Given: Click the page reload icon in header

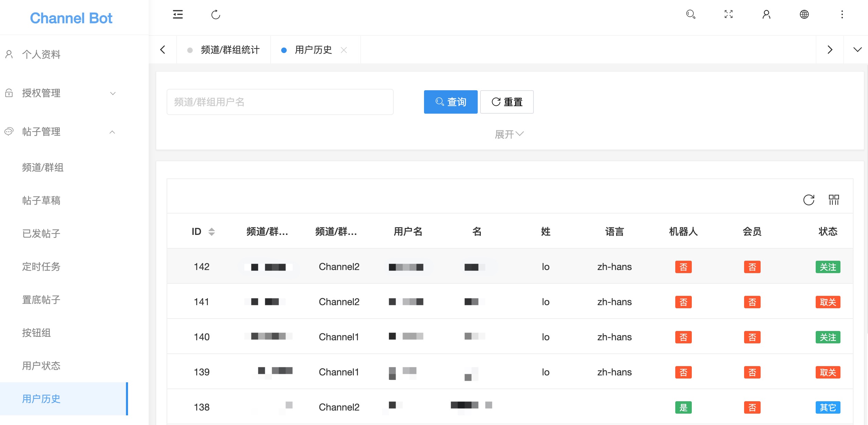Looking at the screenshot, I should click(x=215, y=14).
